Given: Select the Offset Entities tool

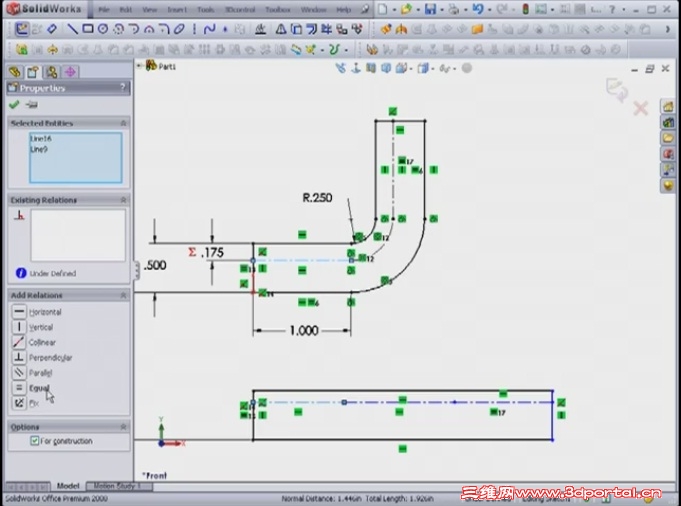Looking at the screenshot, I should (x=311, y=29).
